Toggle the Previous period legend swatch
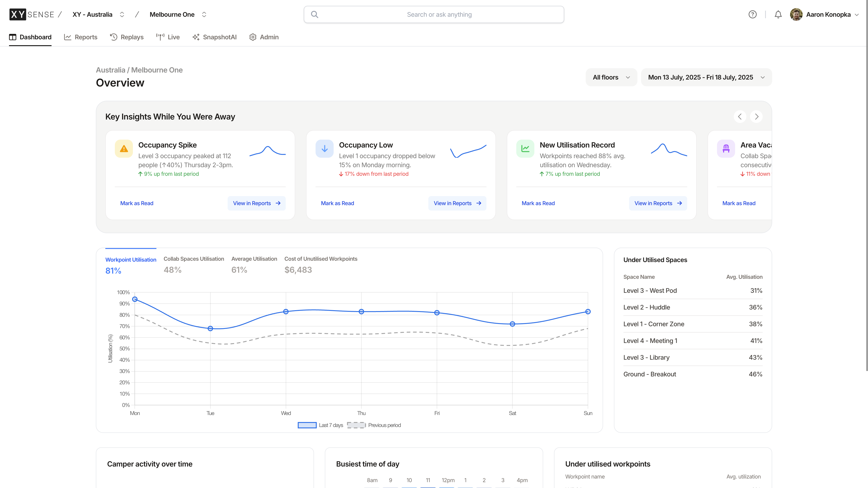The width and height of the screenshot is (868, 488). click(356, 425)
